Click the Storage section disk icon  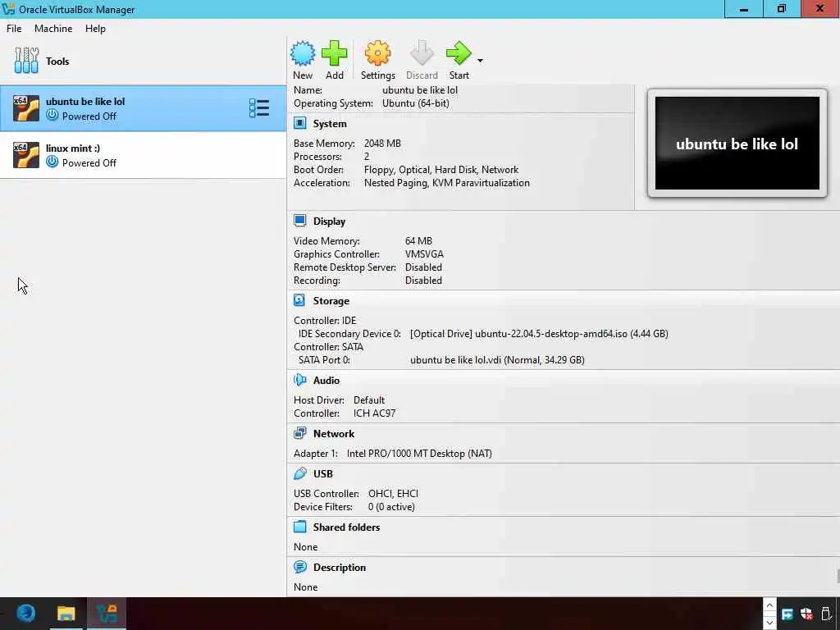pyautogui.click(x=300, y=300)
